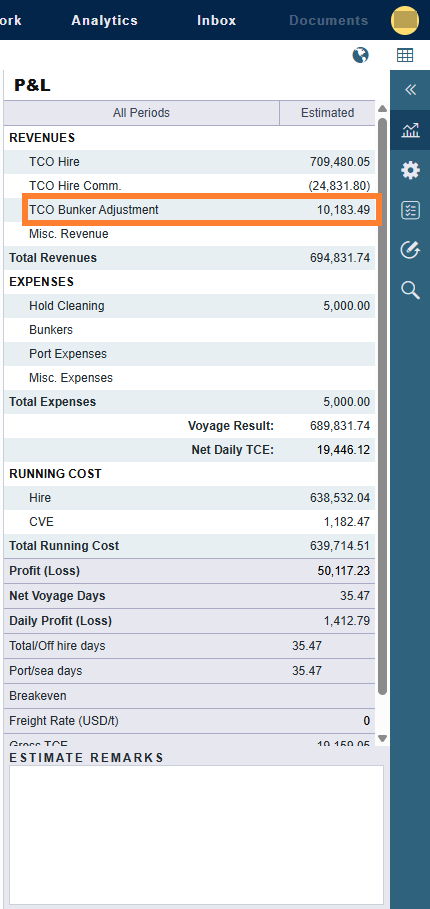Click the Total Expenses row label
The width and height of the screenshot is (430, 909).
(53, 402)
